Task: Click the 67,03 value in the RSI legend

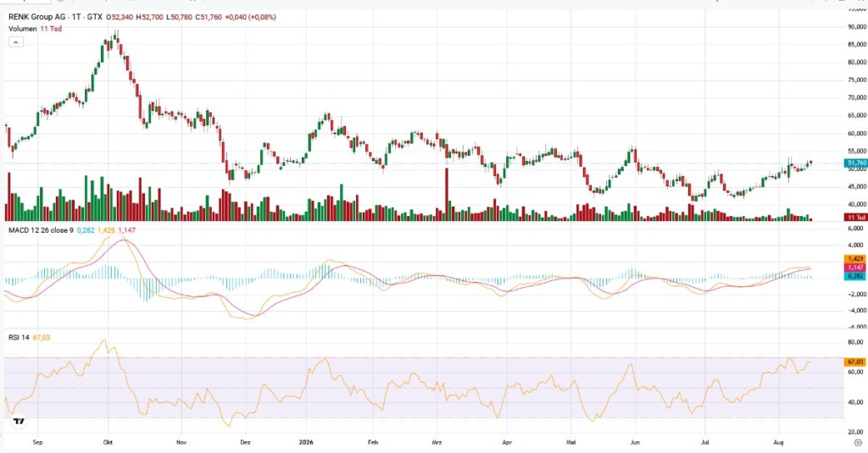Action: click(x=42, y=337)
